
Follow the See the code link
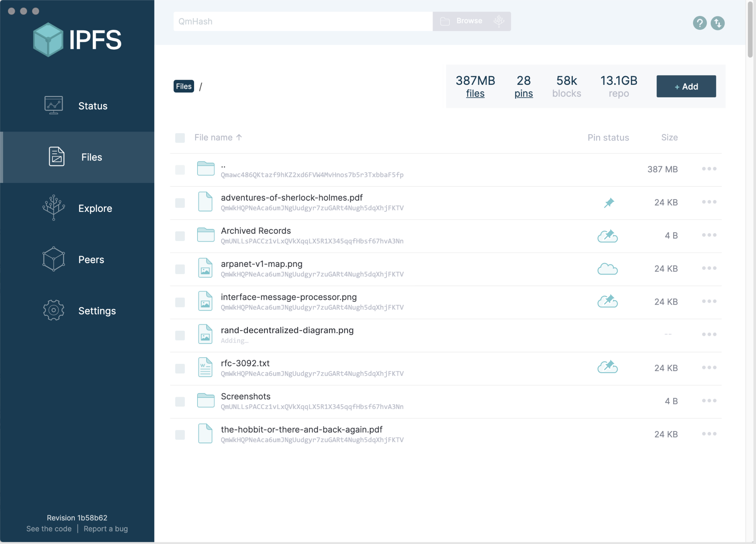pos(49,529)
